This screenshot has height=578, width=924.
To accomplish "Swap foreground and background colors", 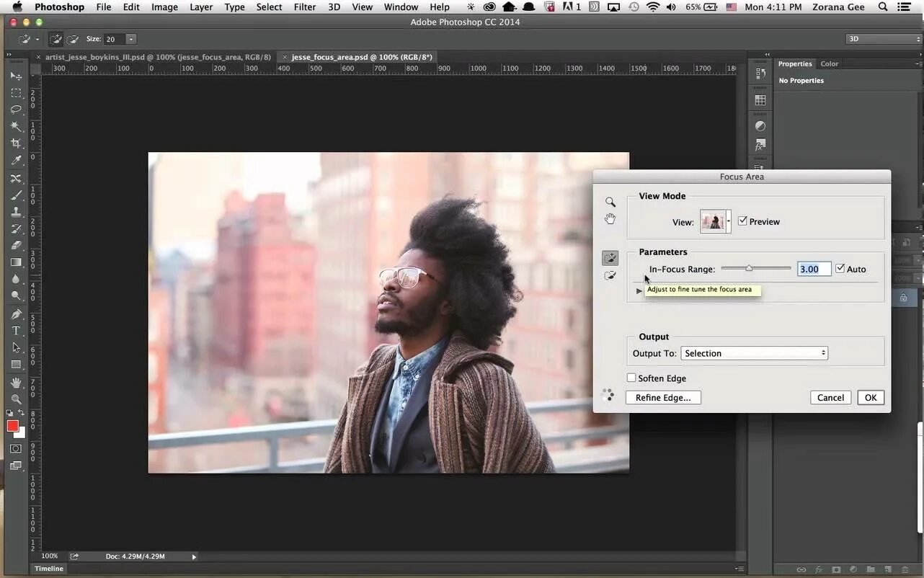I will [22, 414].
